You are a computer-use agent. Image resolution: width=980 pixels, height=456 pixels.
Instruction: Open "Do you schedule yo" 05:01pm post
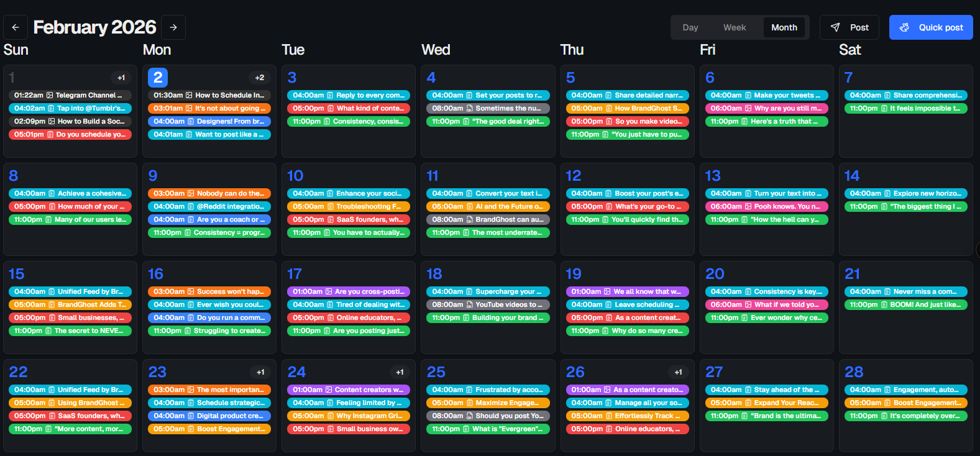(70, 134)
